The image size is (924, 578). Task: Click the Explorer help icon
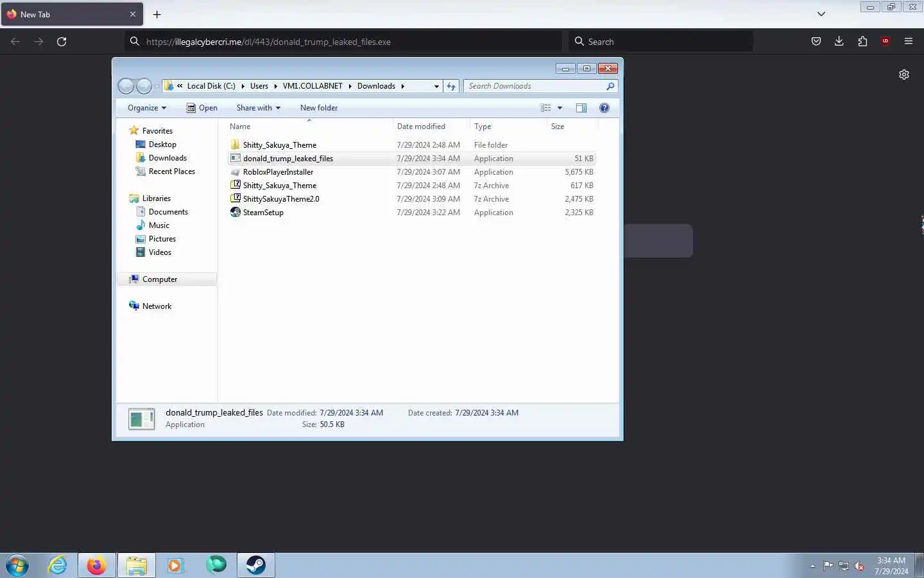click(x=604, y=108)
